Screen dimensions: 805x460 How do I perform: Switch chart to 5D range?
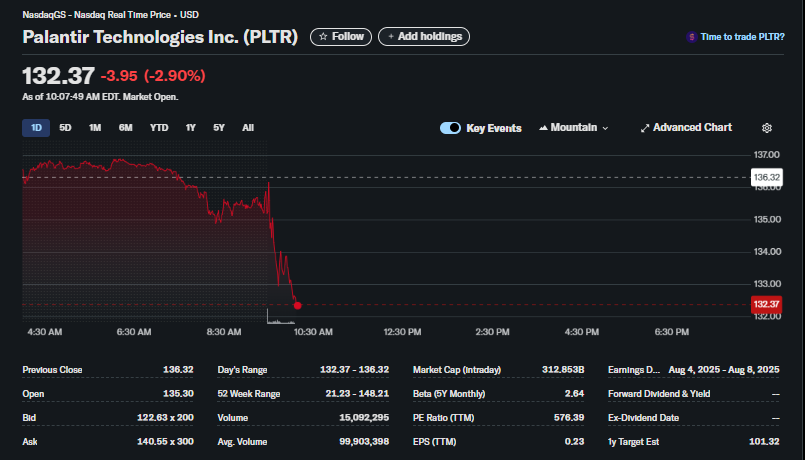pos(65,128)
